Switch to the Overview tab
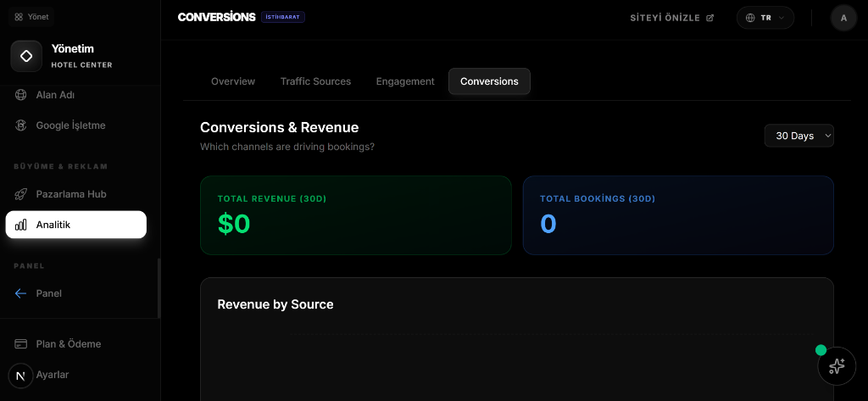The image size is (868, 401). click(233, 81)
